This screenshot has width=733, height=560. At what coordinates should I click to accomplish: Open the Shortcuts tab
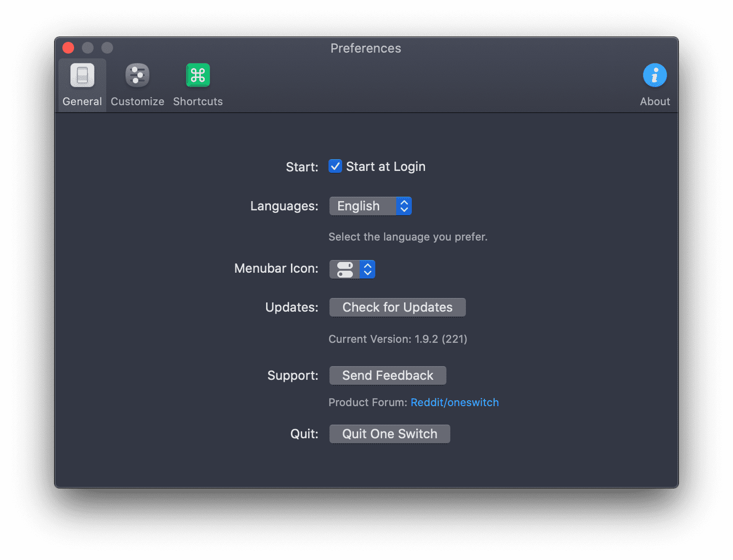[198, 85]
